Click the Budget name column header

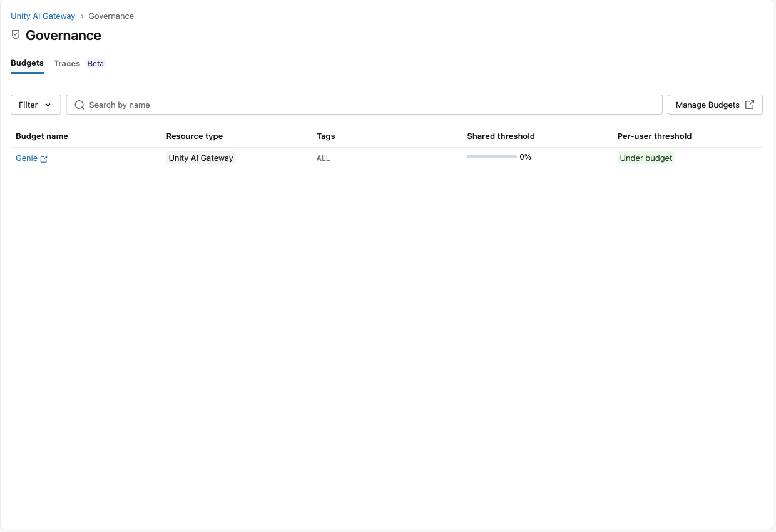pos(42,136)
